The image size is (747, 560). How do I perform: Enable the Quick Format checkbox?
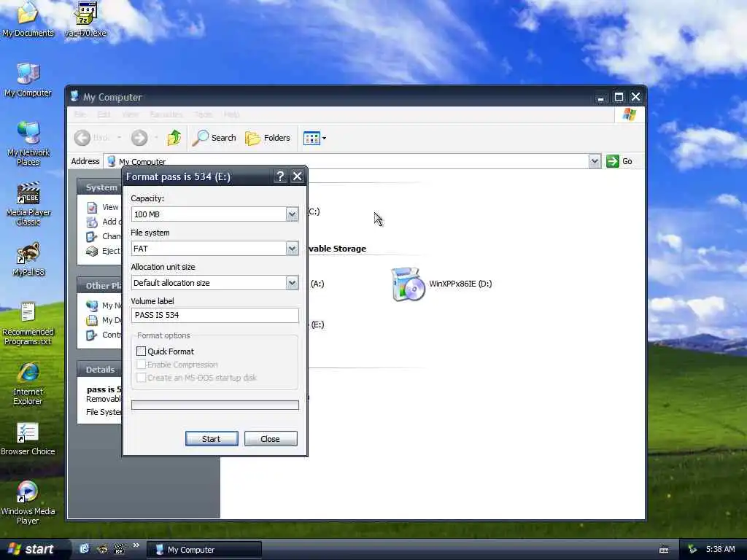pos(141,351)
